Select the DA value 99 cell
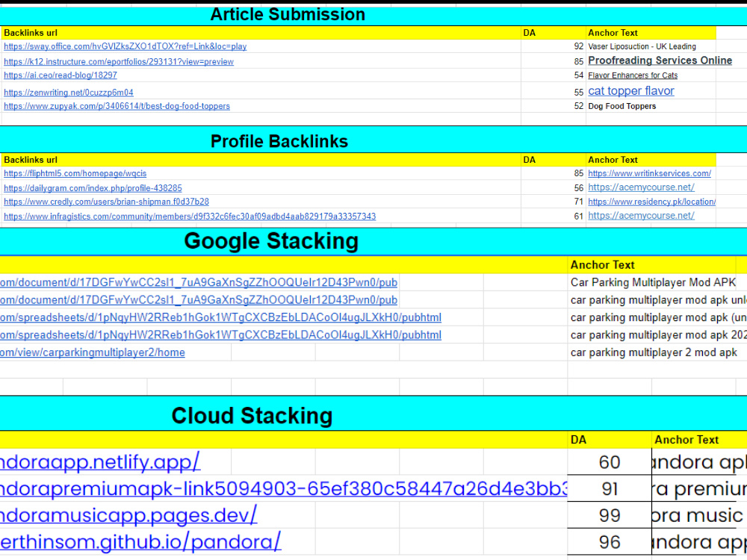Image resolution: width=747 pixels, height=560 pixels. pos(610,515)
